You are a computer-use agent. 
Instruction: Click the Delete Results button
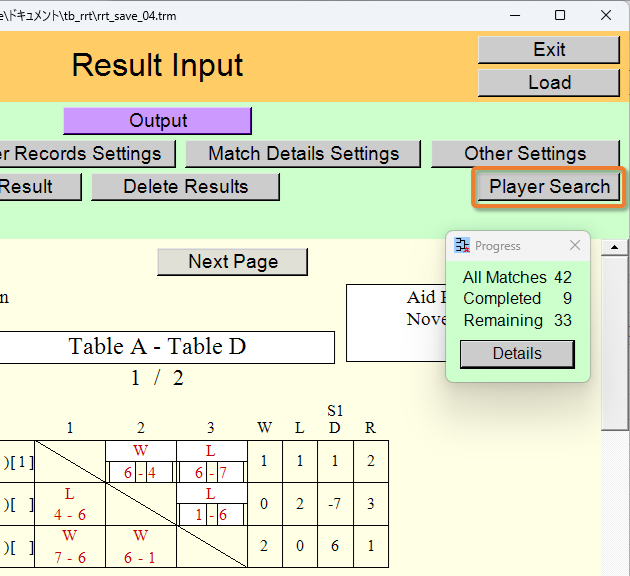185,187
